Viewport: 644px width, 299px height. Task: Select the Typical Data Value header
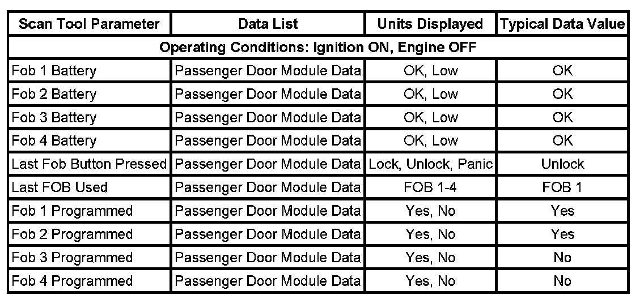click(562, 24)
